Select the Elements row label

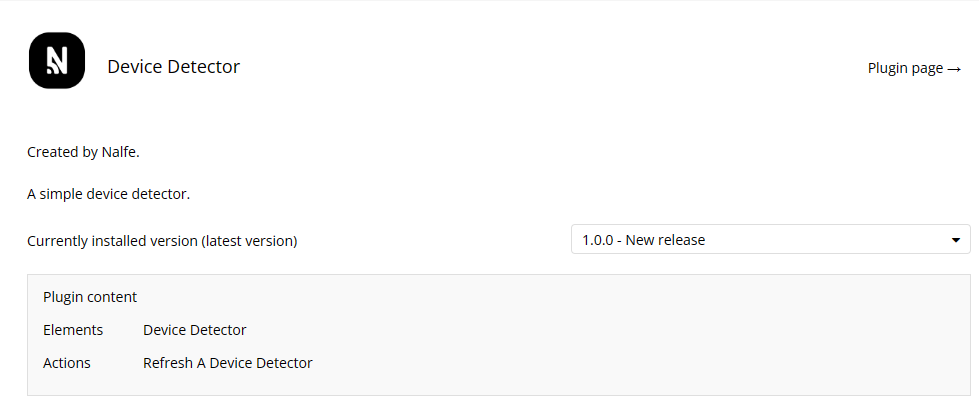(73, 330)
